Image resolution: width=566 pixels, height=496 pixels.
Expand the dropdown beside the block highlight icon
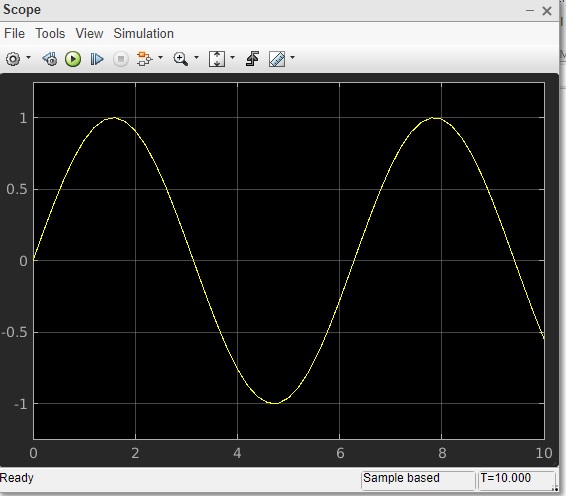click(x=161, y=57)
